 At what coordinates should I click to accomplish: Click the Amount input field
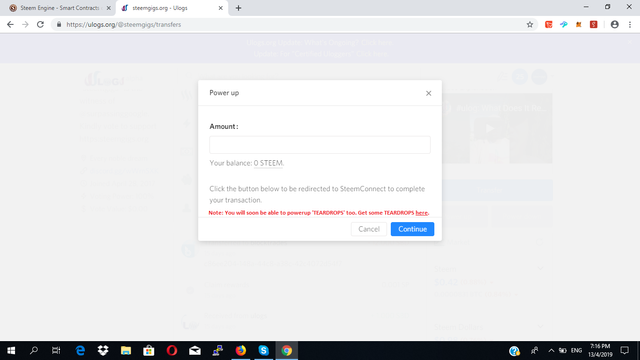click(320, 145)
